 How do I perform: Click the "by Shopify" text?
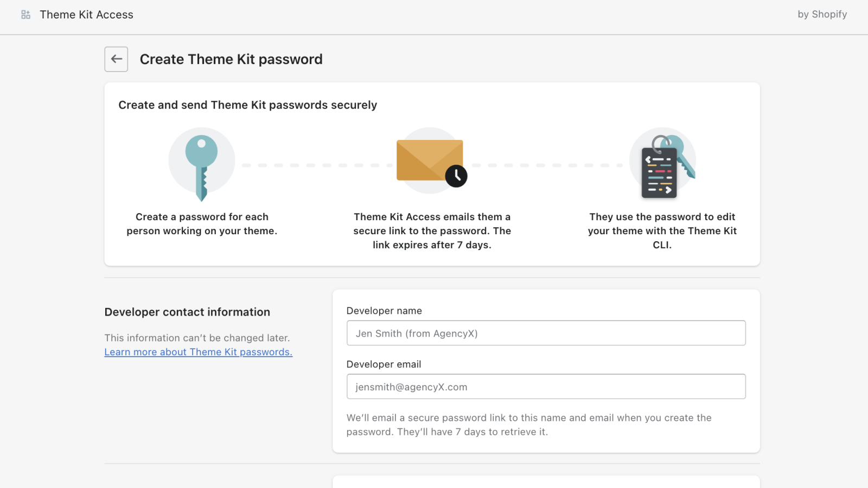(x=822, y=15)
